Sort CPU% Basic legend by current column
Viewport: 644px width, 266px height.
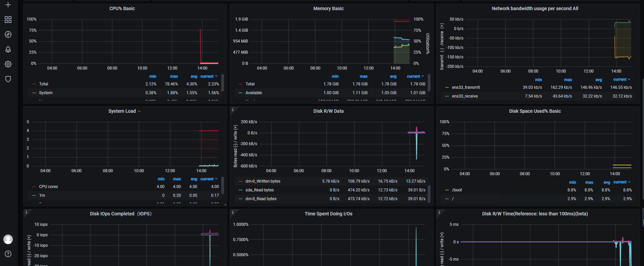pyautogui.click(x=209, y=76)
